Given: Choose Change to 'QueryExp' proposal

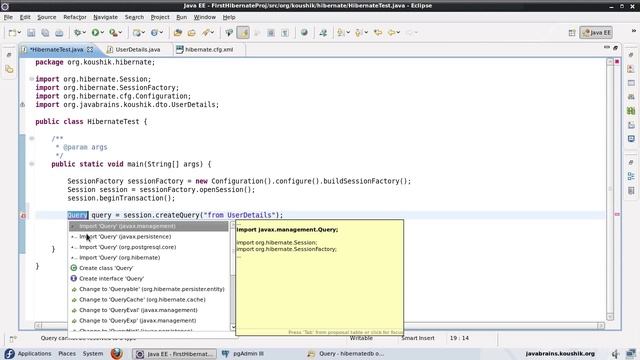Looking at the screenshot, I should [x=148, y=320].
